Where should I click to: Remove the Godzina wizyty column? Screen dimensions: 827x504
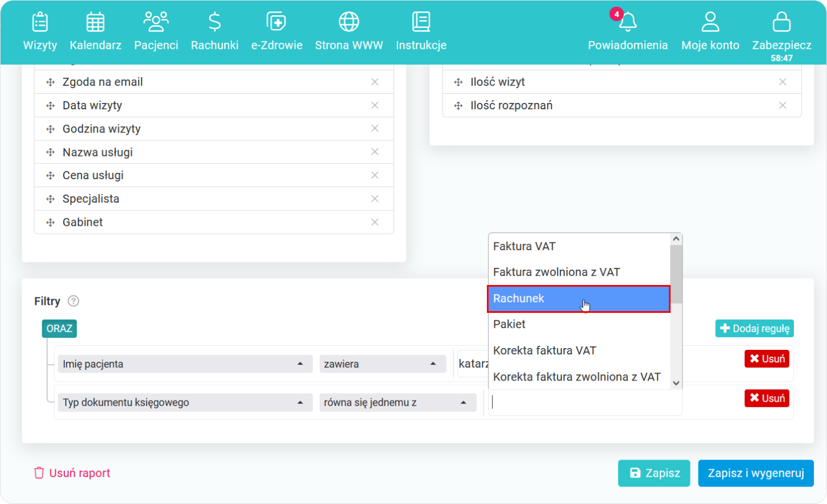pos(375,129)
